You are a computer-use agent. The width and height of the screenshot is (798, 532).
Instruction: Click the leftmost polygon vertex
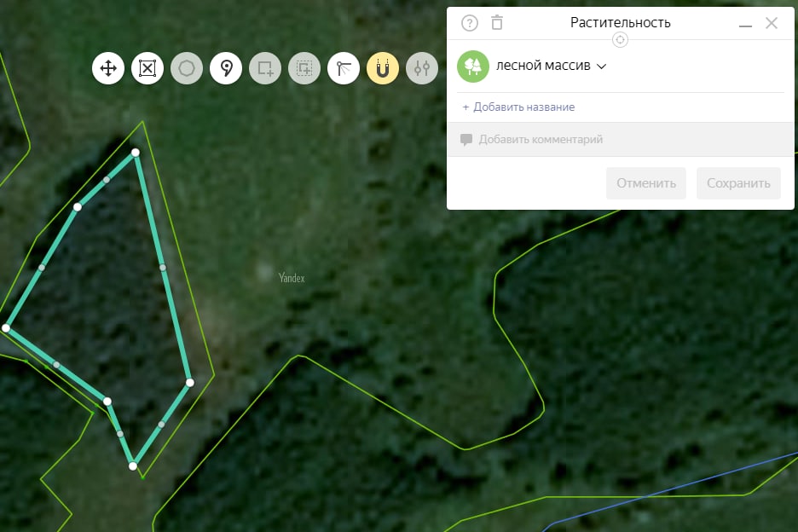point(6,328)
